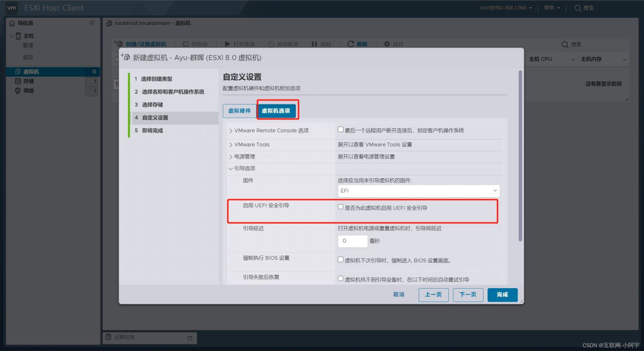Click the new VM icon in dialog title
644x351 pixels.
point(126,57)
